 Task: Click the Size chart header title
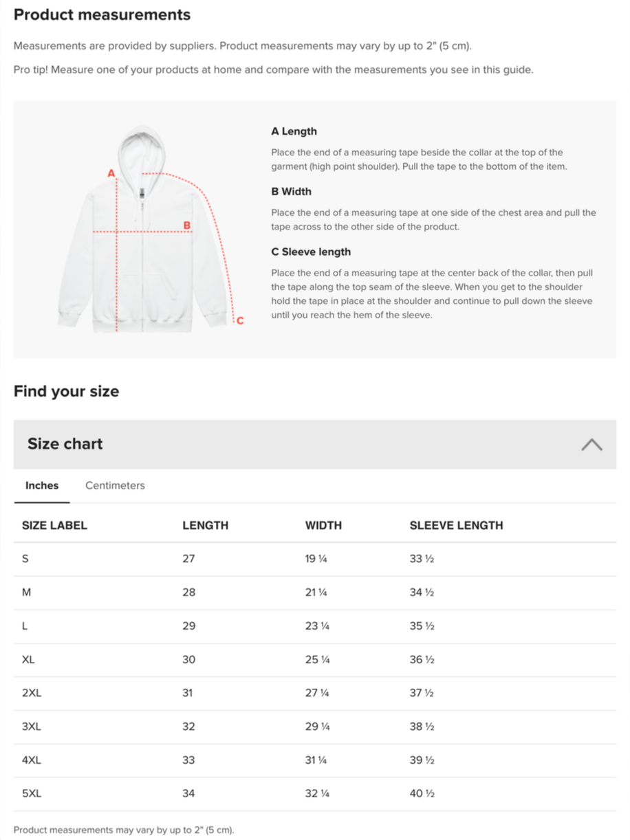pos(65,444)
